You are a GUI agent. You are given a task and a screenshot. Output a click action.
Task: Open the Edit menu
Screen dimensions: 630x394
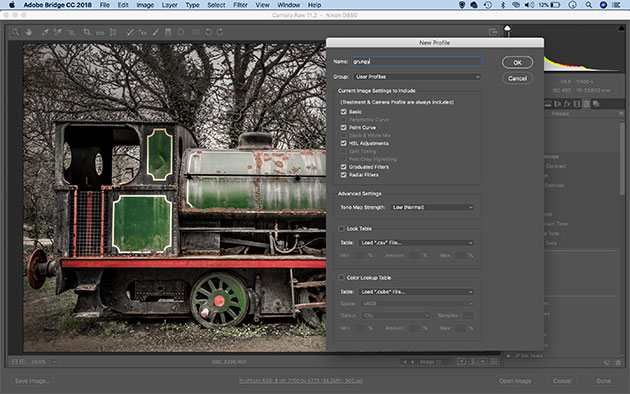[123, 5]
